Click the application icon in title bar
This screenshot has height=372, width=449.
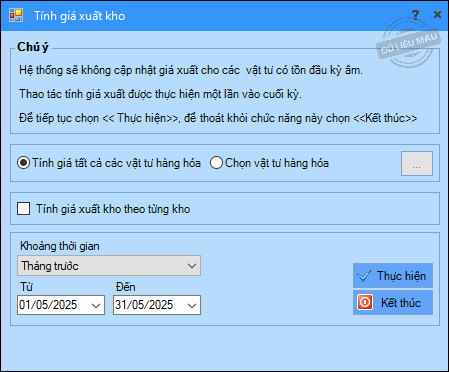point(16,15)
